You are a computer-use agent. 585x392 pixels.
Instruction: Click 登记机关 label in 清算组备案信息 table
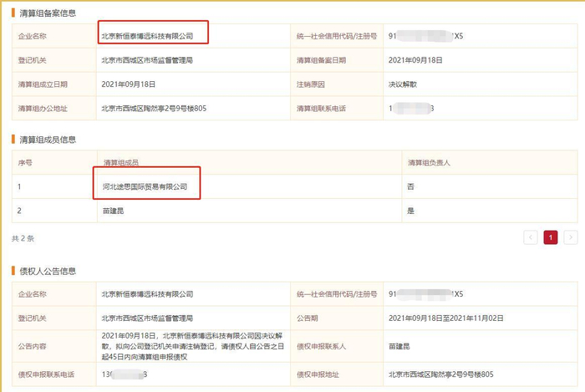tap(32, 60)
